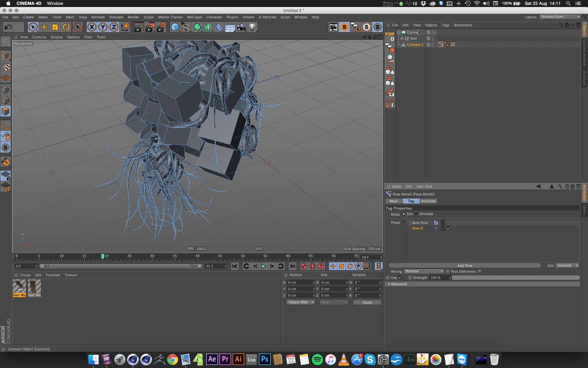Image resolution: width=588 pixels, height=368 pixels.
Task: Open the Render View button
Action: coord(138,27)
